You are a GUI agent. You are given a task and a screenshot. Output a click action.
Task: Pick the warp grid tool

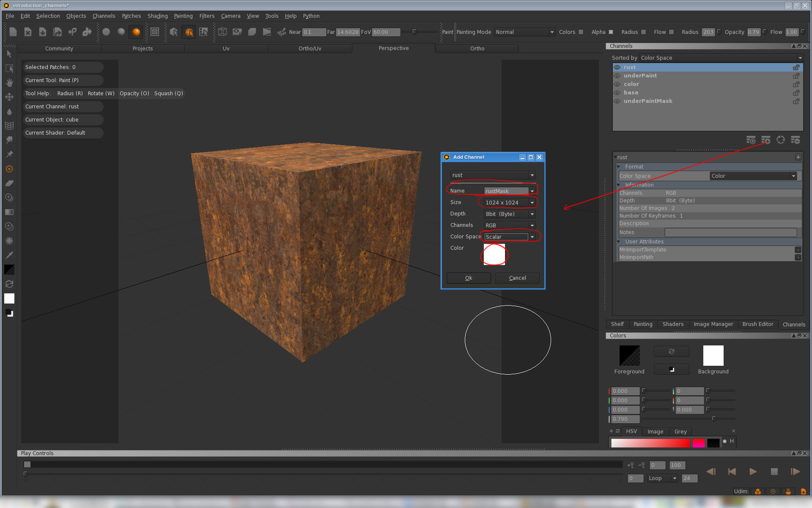(9, 126)
